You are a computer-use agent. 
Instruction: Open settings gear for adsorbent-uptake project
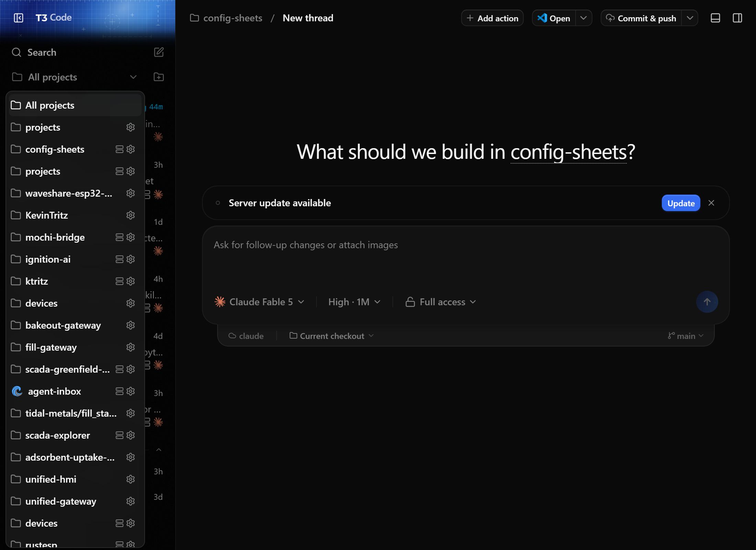(131, 457)
